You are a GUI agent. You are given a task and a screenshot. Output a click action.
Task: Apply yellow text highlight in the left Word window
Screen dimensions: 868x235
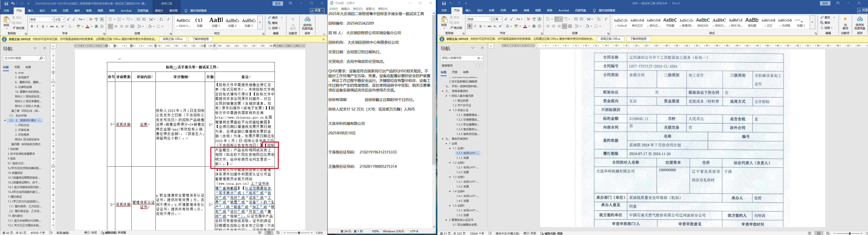coord(79,26)
